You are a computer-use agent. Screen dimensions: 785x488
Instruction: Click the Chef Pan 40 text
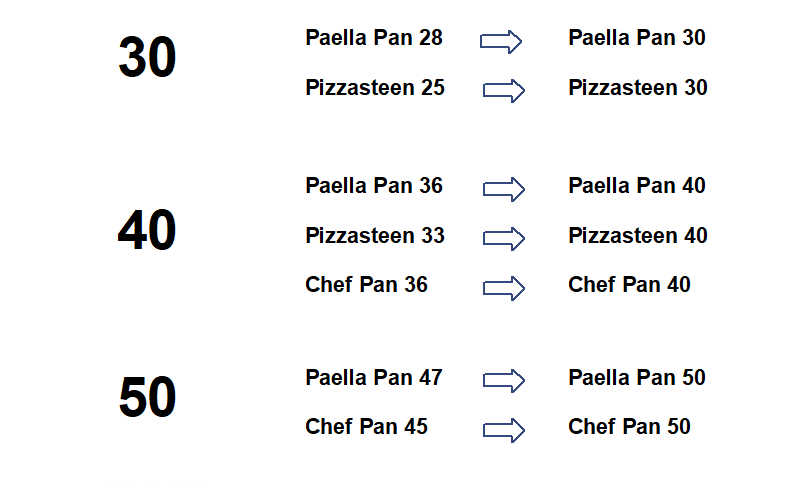tap(629, 285)
